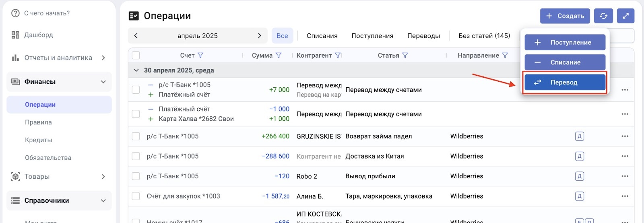Image resolution: width=644 pixels, height=223 pixels.
Task: Select checkbox for Счёт для закупок row
Action: click(136, 196)
